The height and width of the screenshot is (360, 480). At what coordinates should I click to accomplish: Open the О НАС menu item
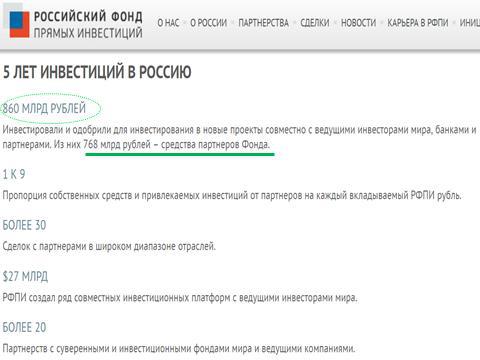point(168,23)
